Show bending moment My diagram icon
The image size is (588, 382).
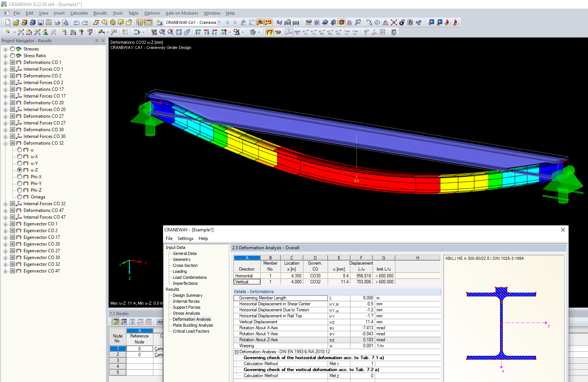330,32
